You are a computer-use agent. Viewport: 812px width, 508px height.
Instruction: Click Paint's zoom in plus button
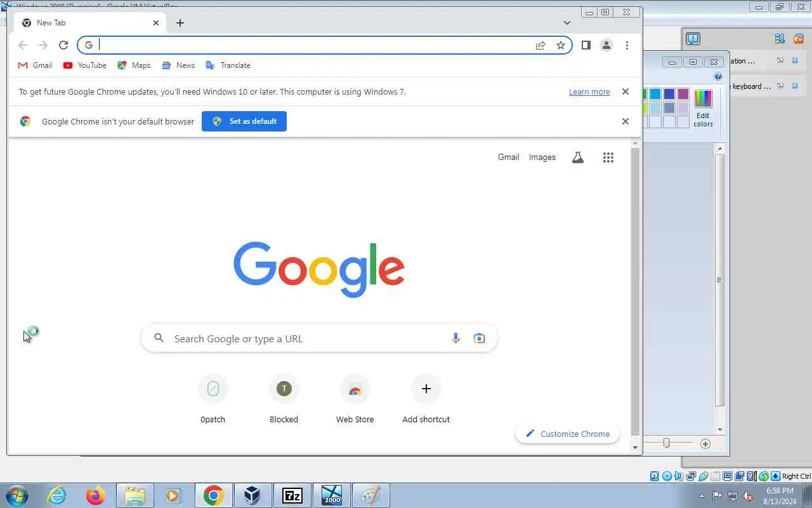pyautogui.click(x=705, y=444)
